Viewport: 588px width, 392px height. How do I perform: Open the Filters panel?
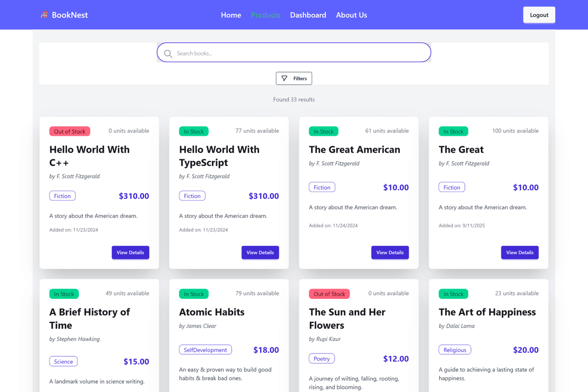click(x=294, y=78)
